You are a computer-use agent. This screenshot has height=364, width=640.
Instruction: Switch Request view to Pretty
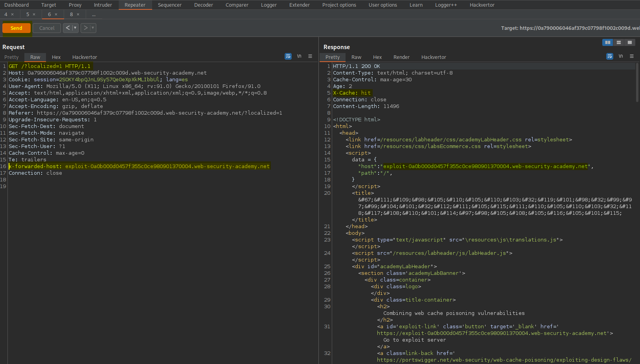coord(11,57)
